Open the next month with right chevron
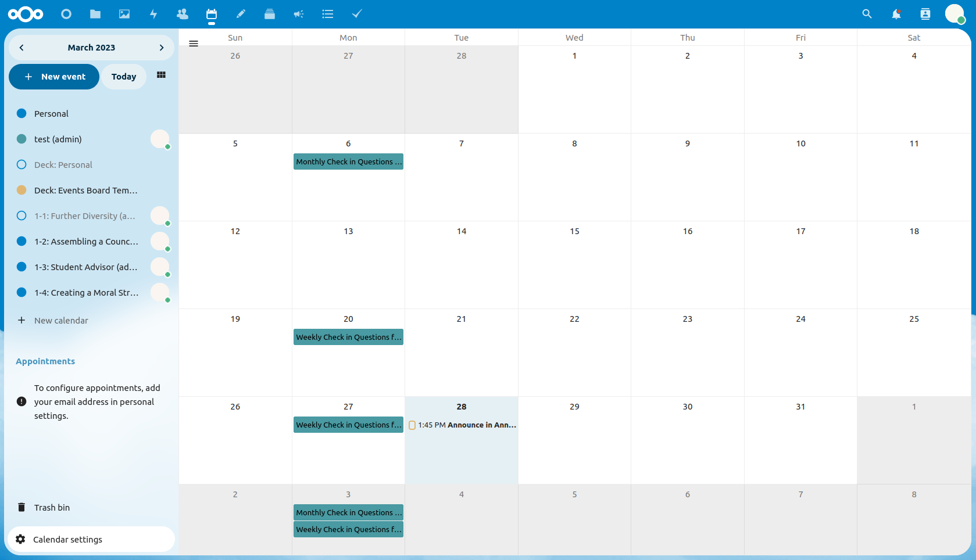Screen dimensions: 976x560 162,48
